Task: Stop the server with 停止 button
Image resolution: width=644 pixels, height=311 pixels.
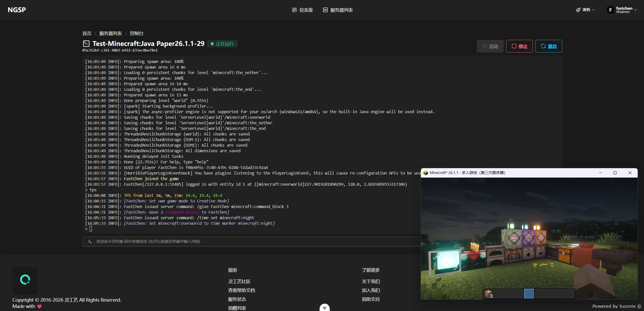Action: 519,46
